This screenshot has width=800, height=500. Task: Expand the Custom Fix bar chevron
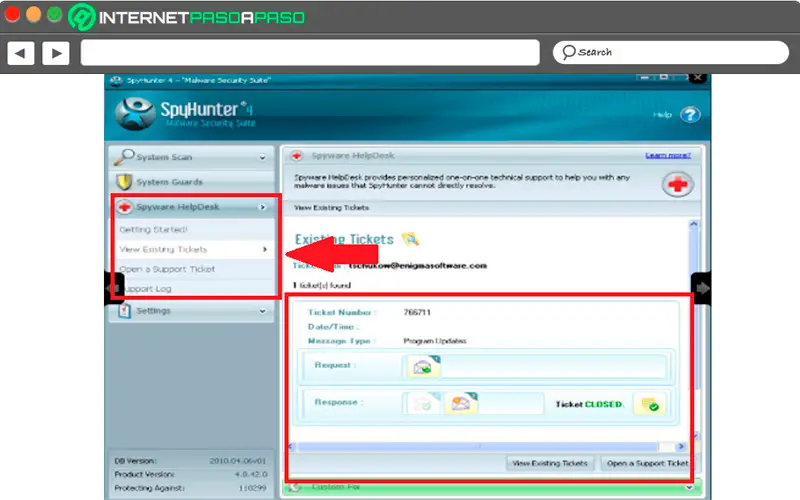(x=689, y=487)
